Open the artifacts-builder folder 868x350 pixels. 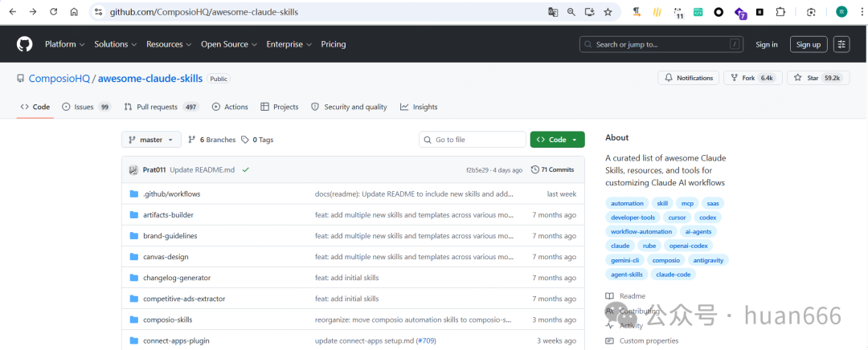tap(168, 215)
